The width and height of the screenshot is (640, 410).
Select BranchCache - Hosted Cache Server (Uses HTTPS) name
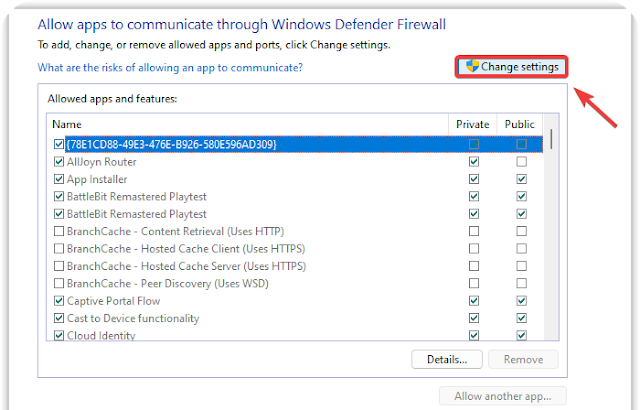click(x=187, y=266)
